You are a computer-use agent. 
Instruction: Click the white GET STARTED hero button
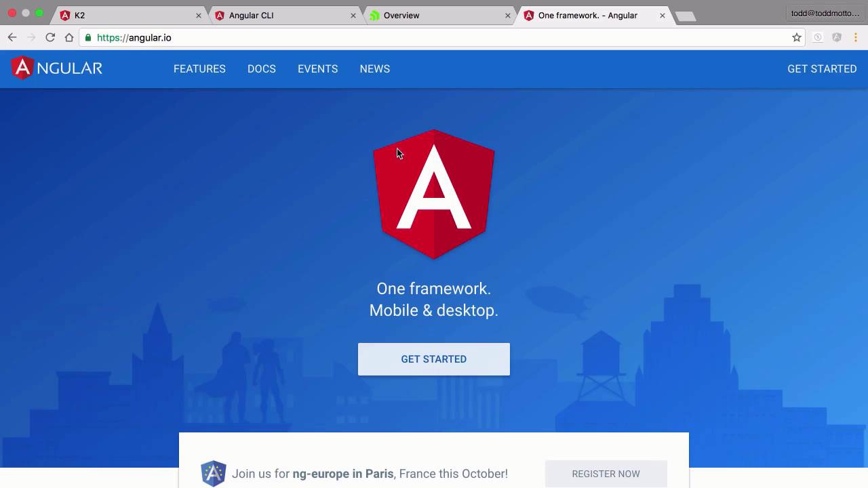[x=434, y=359]
